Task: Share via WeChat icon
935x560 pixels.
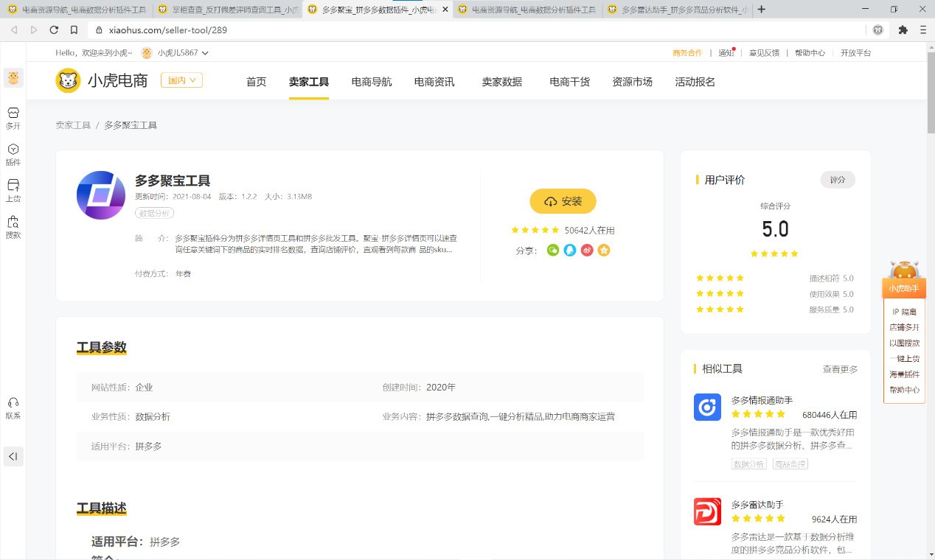Action: click(553, 251)
